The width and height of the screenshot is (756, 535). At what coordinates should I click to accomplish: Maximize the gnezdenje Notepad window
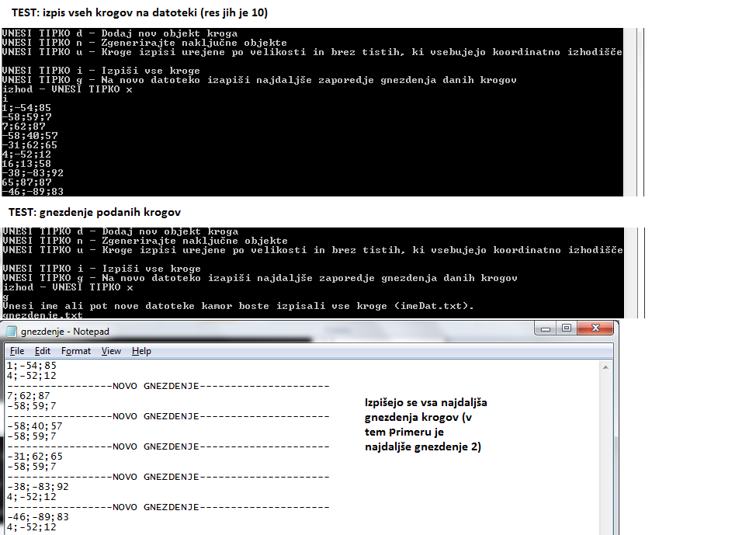(567, 328)
